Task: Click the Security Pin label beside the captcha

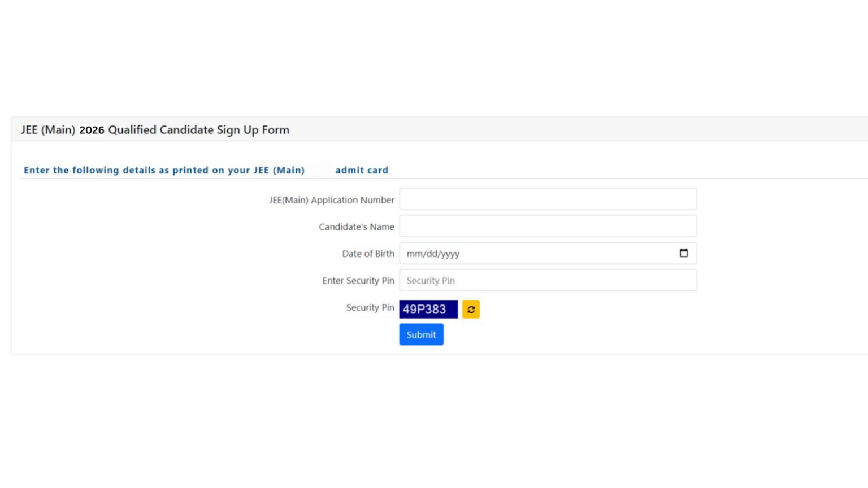Action: coord(370,308)
